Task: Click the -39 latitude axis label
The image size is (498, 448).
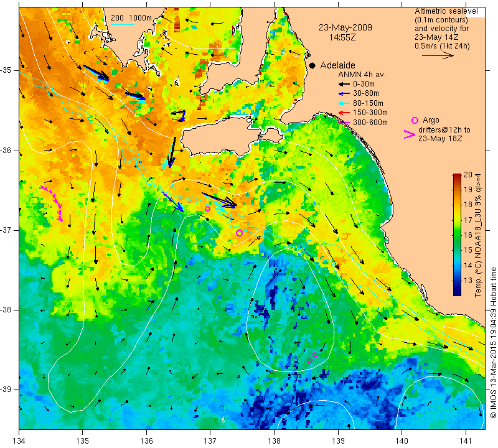Action: click(6, 390)
